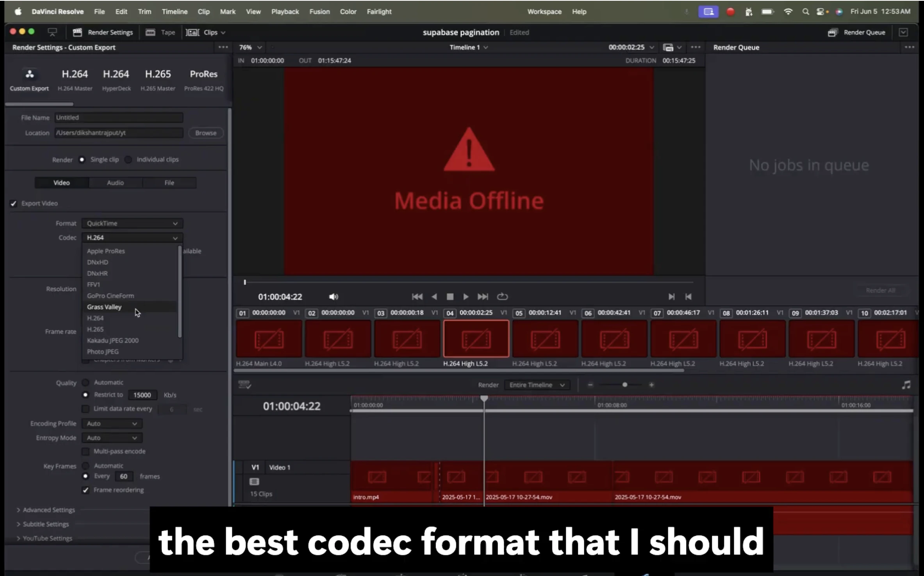This screenshot has height=576, width=924.
Task: Jump to first frame in viewer
Action: coord(417,297)
